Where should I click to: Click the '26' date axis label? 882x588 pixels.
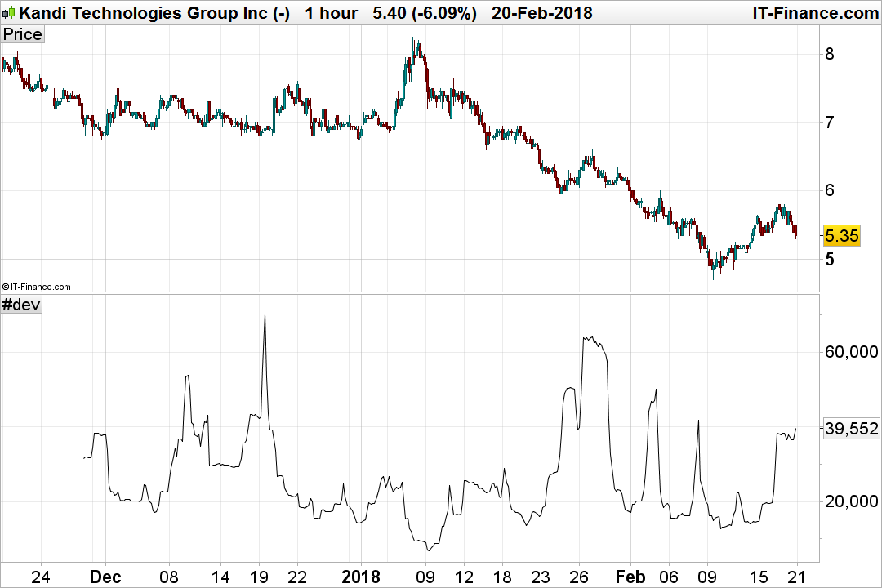tap(579, 577)
